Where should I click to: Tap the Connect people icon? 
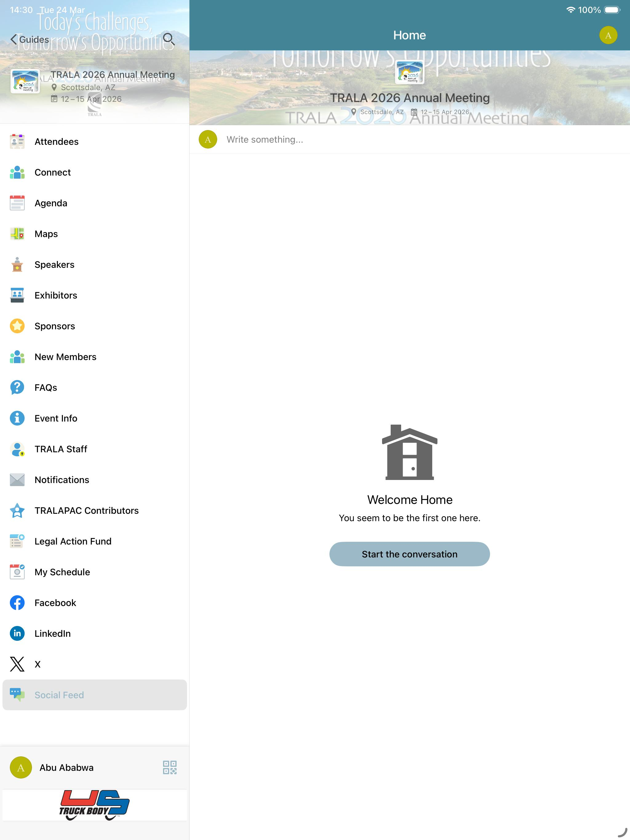click(17, 172)
